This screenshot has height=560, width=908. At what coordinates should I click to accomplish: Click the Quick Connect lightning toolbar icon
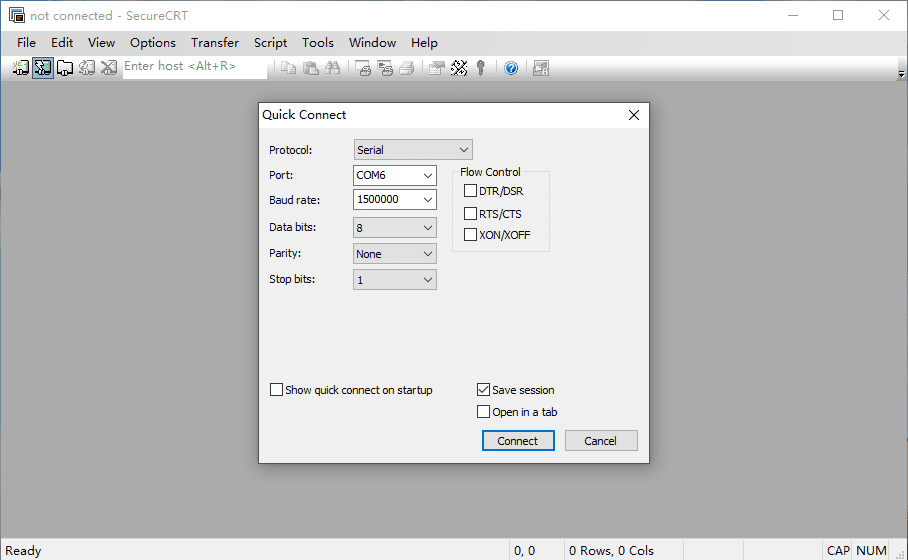43,68
